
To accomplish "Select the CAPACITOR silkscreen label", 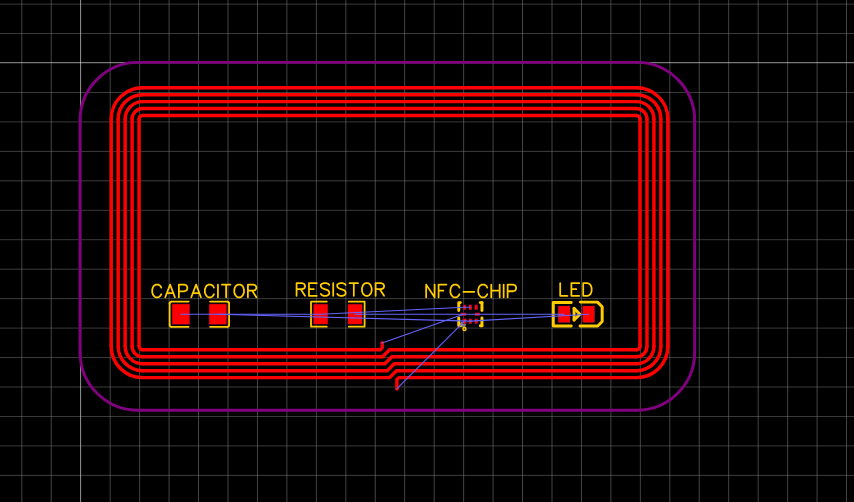I will [x=204, y=291].
